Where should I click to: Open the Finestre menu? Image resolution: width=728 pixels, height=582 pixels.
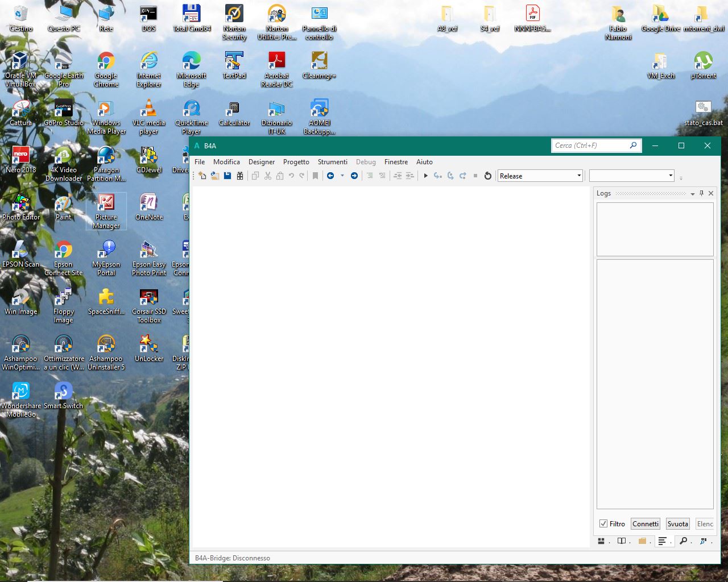[x=396, y=162]
